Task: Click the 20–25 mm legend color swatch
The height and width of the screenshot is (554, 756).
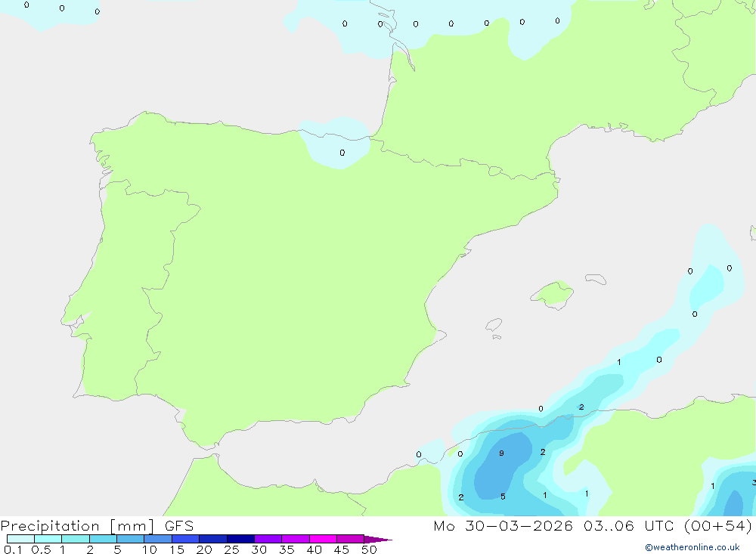Action: (213, 539)
